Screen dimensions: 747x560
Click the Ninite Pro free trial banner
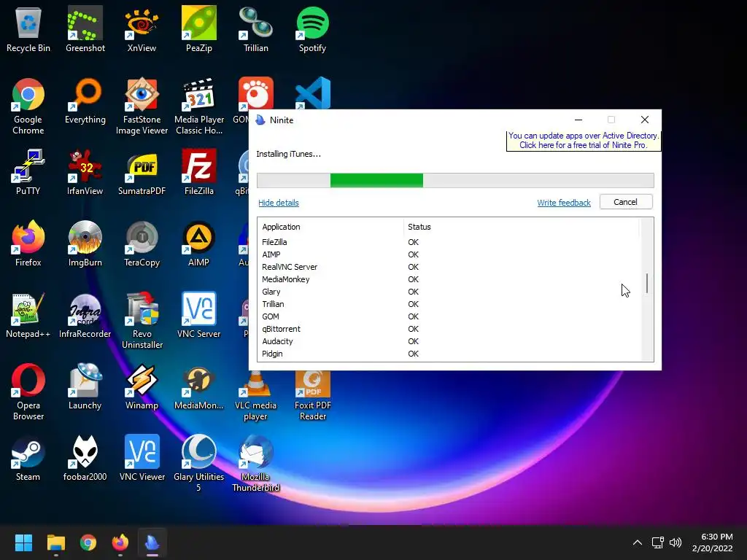[x=583, y=141]
